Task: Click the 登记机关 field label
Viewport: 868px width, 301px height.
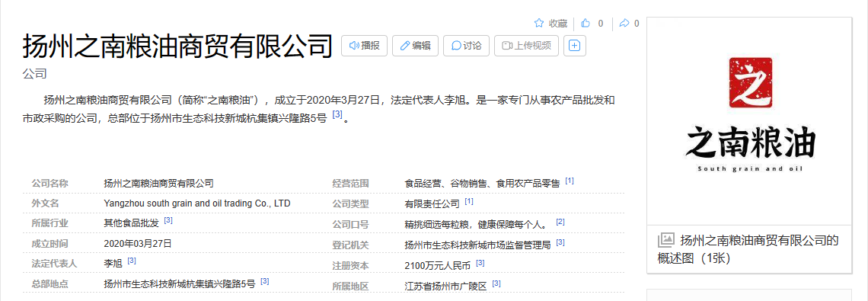Action: tap(350, 245)
